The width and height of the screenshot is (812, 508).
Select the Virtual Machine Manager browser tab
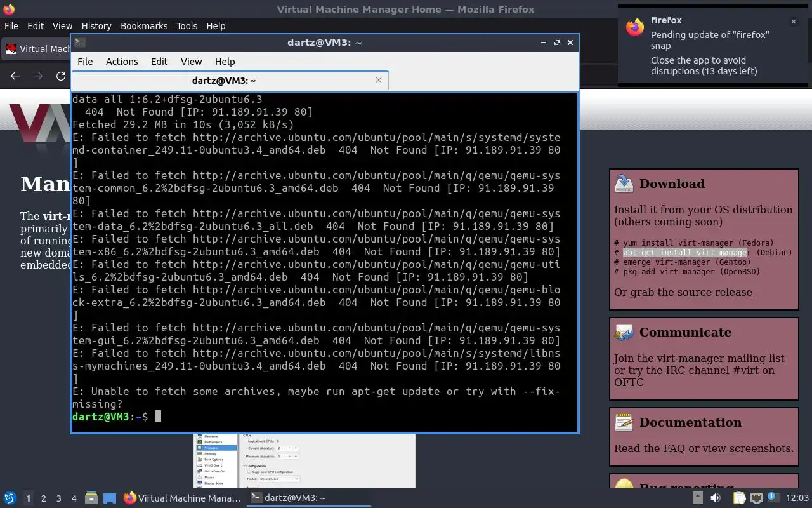click(37, 49)
